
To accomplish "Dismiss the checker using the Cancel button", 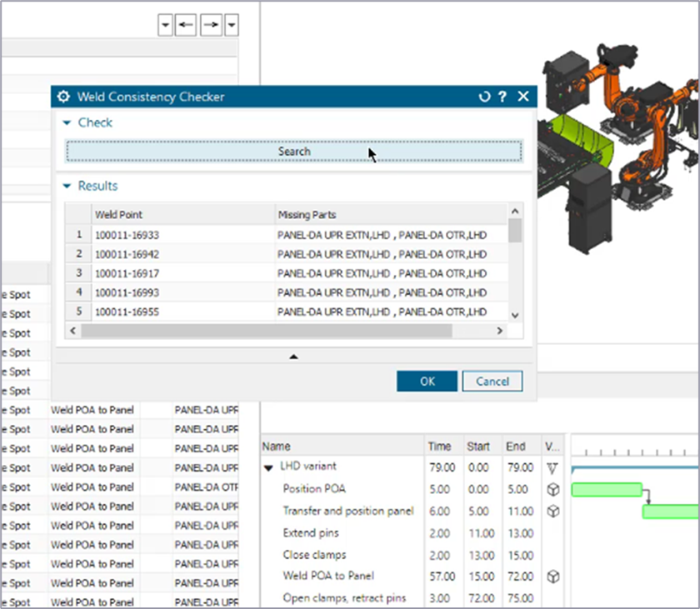I will coord(492,381).
